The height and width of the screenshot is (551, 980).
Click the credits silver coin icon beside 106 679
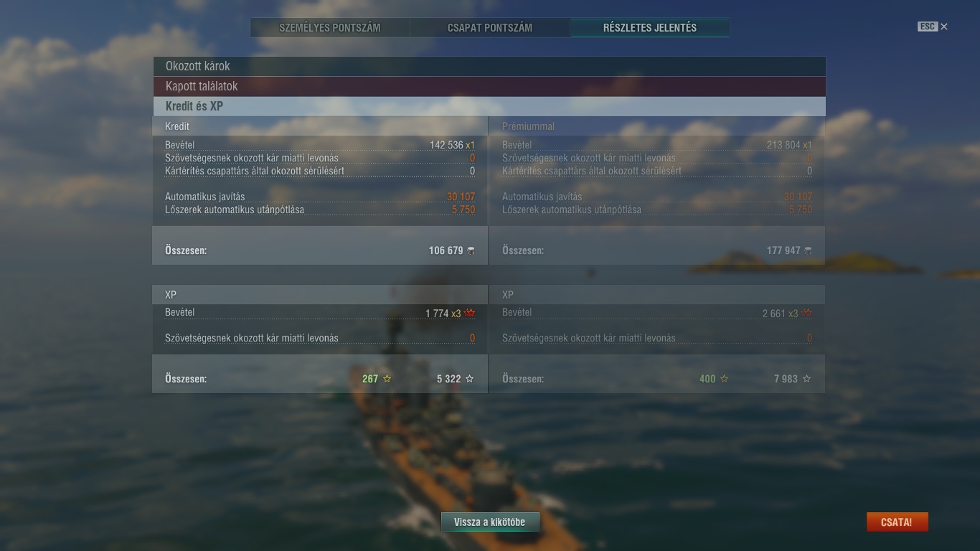point(471,250)
